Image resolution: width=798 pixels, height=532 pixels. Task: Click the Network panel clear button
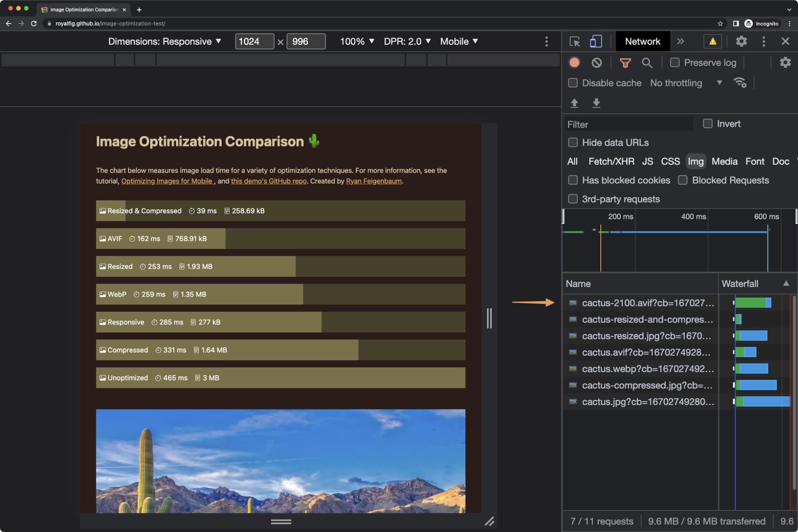[x=596, y=62]
